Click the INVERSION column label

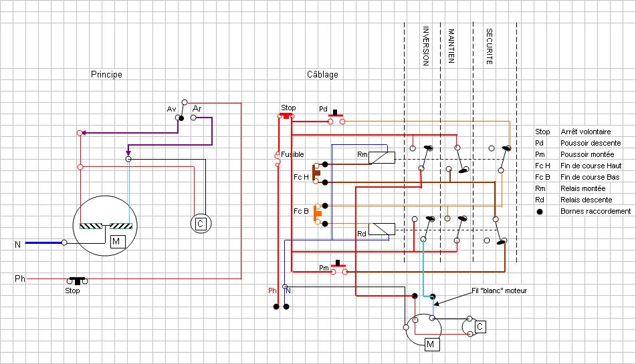click(426, 46)
